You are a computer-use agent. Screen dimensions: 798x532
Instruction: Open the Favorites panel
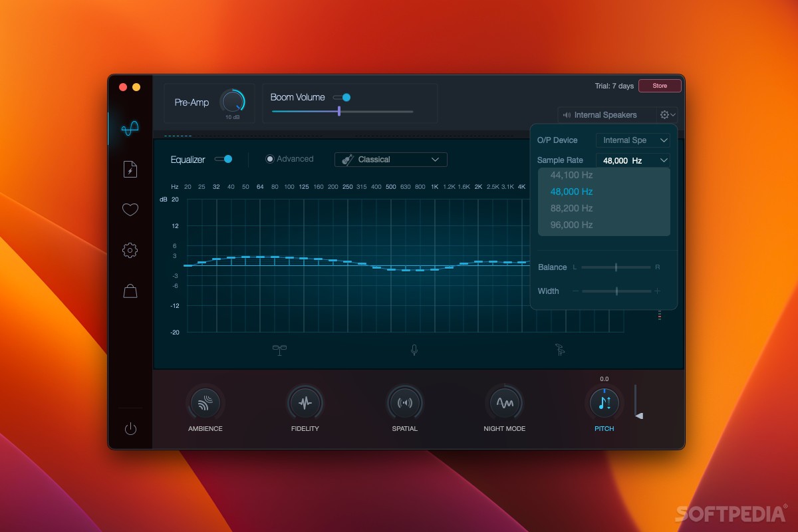coord(129,209)
